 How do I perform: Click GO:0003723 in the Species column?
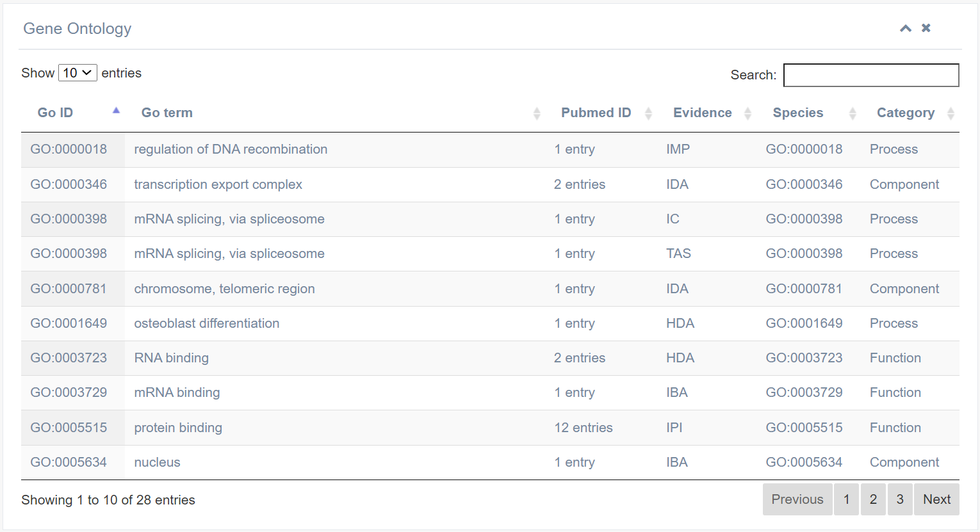tap(804, 358)
